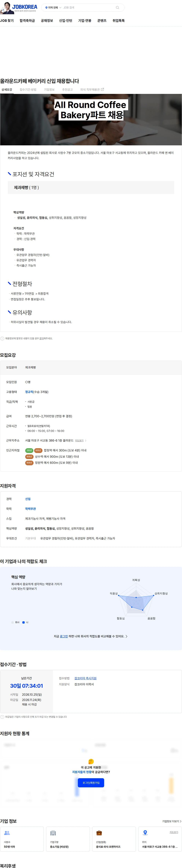Screen dimensions: 182x868
Task: Click the 학력무관 education value
Action: [x=31, y=509]
